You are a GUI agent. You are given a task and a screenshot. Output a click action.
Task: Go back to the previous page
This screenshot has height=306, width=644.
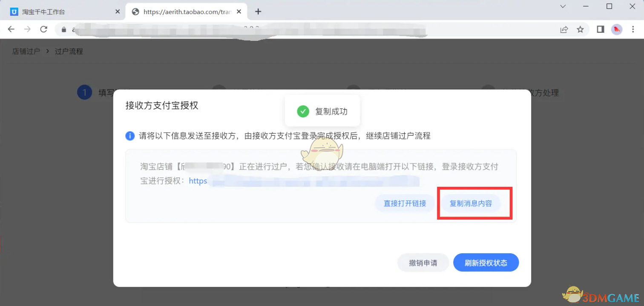point(11,29)
